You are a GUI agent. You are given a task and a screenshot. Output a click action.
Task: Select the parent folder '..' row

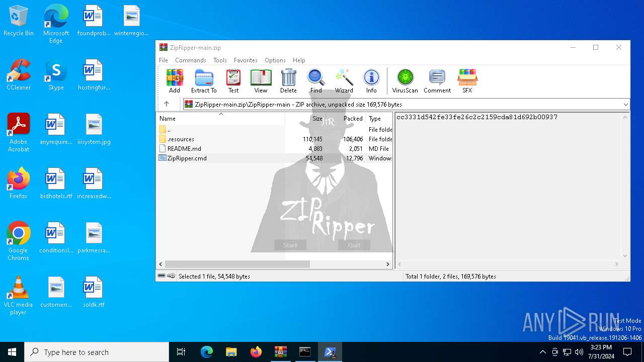275,130
